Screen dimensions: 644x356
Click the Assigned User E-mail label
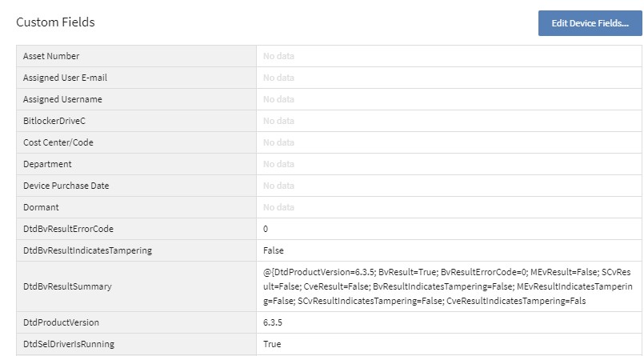65,78
